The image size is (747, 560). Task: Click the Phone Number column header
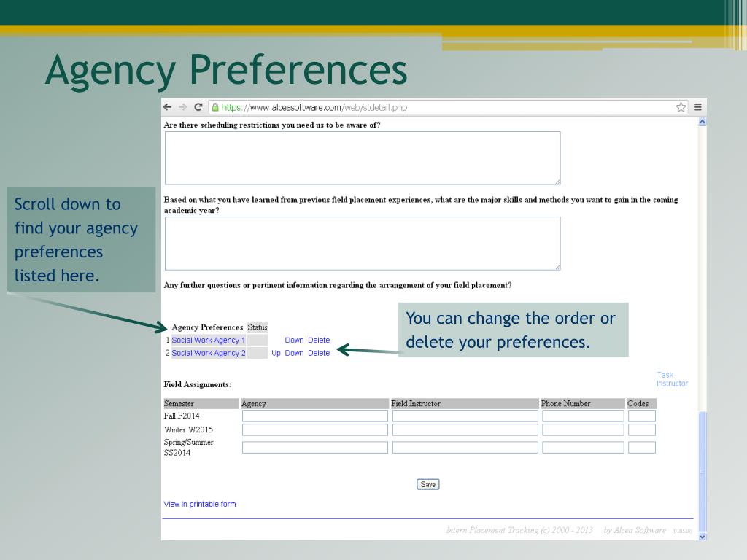[583, 404]
